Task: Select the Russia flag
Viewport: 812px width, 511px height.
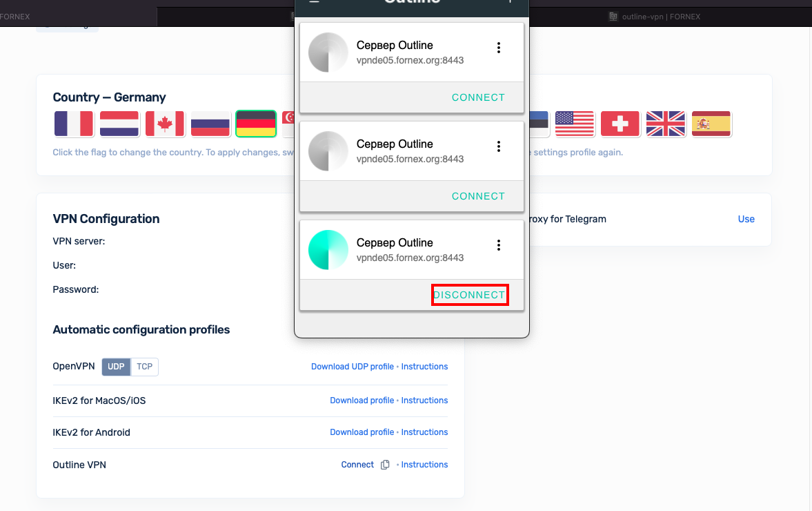Action: 210,124
